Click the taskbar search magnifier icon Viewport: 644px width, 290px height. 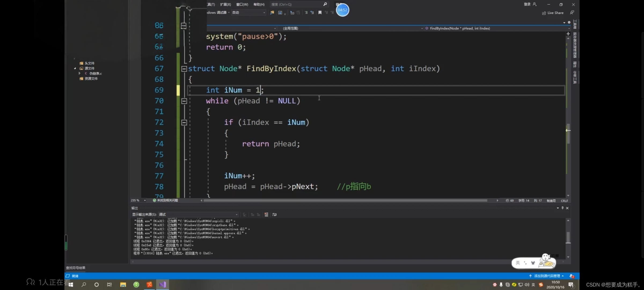point(84,285)
